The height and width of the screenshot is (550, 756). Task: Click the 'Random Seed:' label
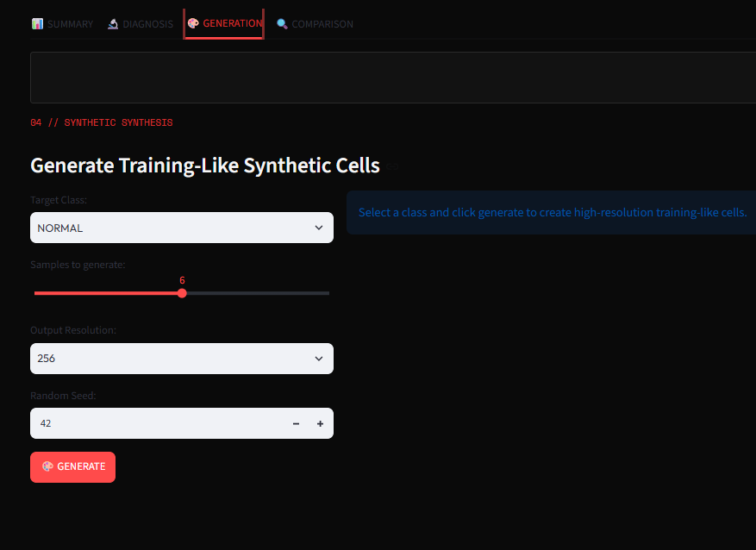point(63,396)
